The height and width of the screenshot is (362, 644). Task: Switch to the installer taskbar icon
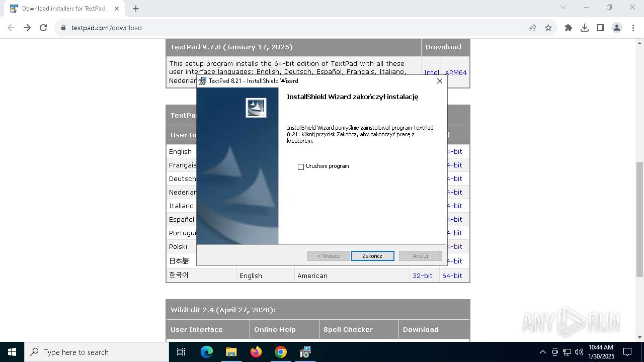305,352
